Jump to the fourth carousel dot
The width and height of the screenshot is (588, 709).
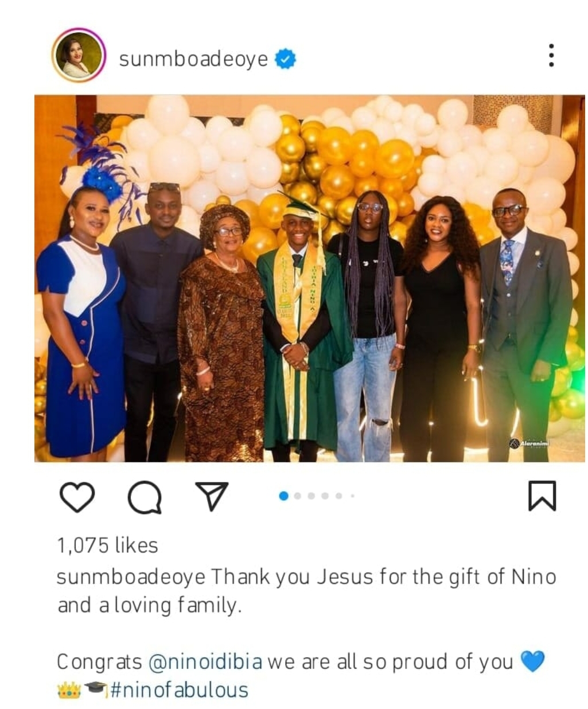click(325, 496)
